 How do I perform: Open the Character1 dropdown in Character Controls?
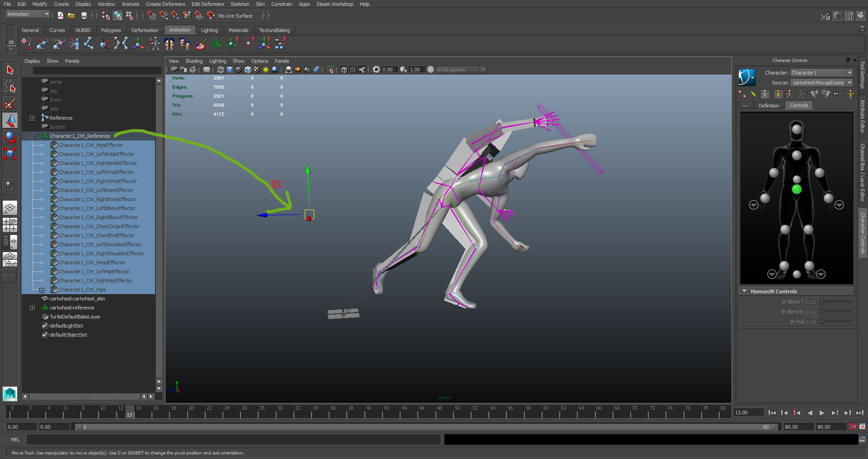(x=849, y=73)
